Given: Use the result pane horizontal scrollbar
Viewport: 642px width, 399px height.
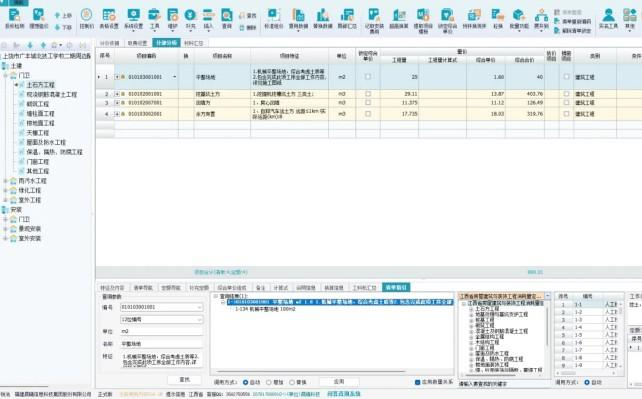Looking at the screenshot, I should pos(310,372).
